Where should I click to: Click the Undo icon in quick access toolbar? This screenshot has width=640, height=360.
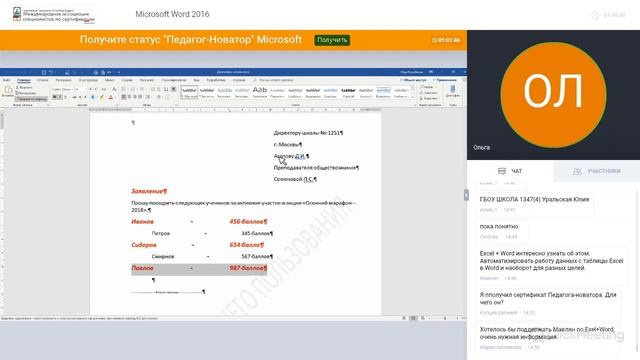click(51, 72)
